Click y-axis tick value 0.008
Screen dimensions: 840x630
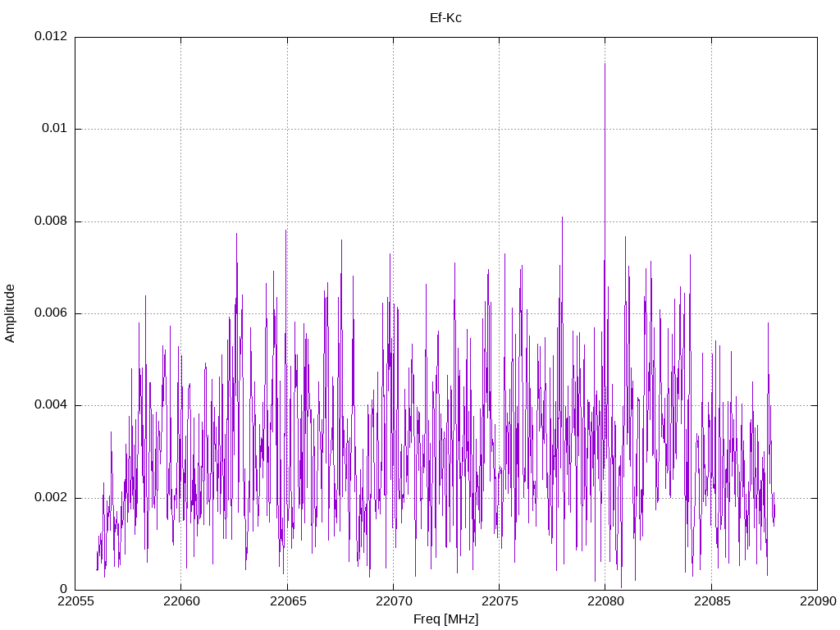(x=51, y=221)
